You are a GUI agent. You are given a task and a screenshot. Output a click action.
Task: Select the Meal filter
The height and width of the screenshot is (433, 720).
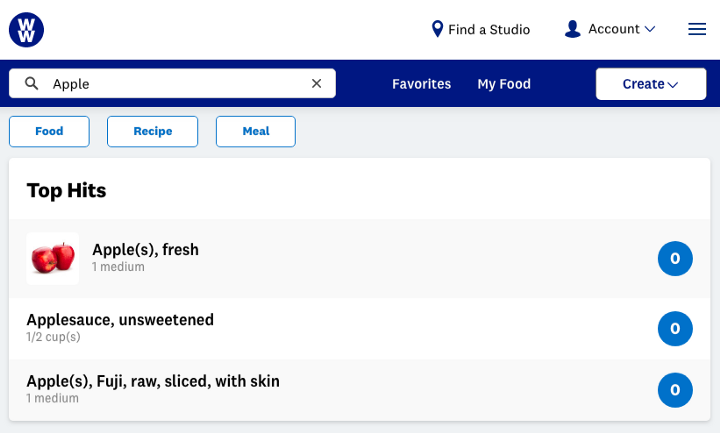pos(255,131)
